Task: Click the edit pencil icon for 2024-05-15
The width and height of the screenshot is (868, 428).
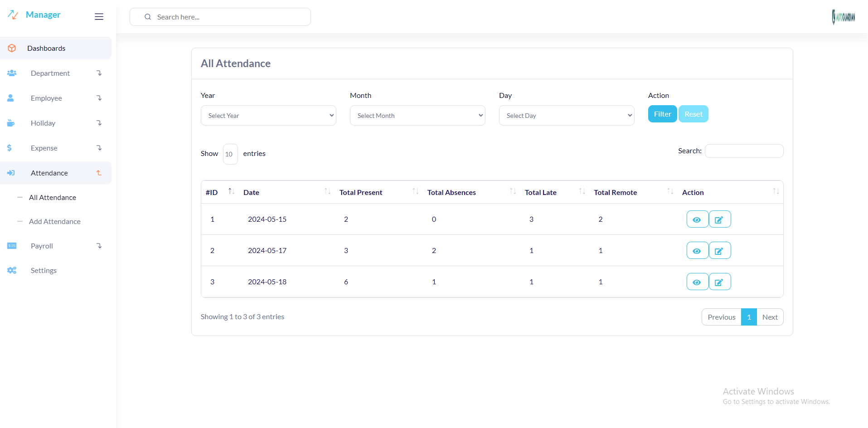Action: 719,219
